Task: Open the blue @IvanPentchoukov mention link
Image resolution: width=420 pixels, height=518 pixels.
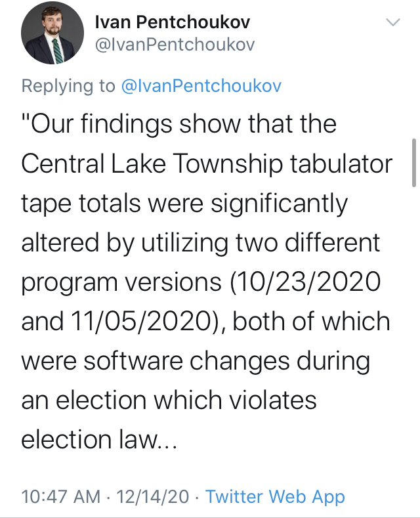Action: (201, 86)
